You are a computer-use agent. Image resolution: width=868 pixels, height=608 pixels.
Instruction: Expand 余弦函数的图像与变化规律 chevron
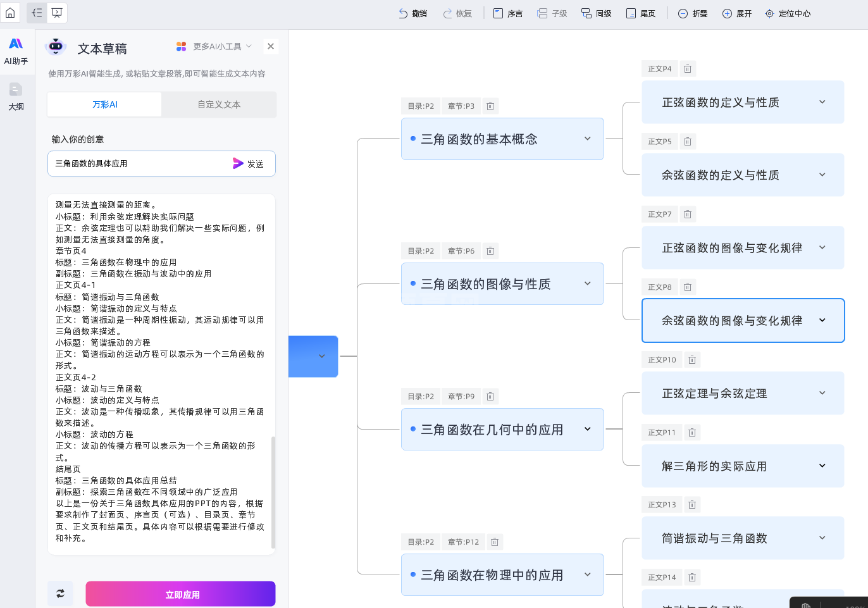822,320
